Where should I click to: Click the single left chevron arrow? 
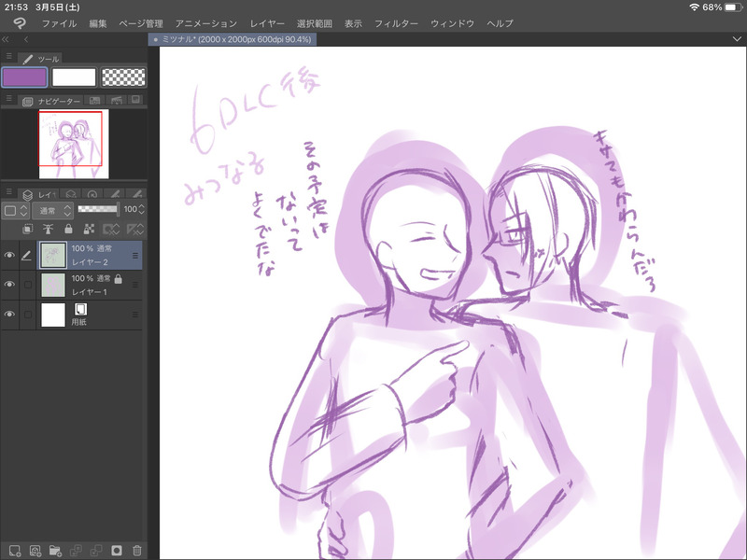tap(26, 39)
